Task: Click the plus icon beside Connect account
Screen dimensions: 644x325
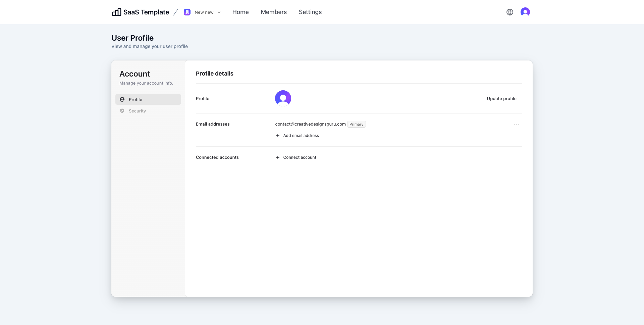Action: [277, 157]
